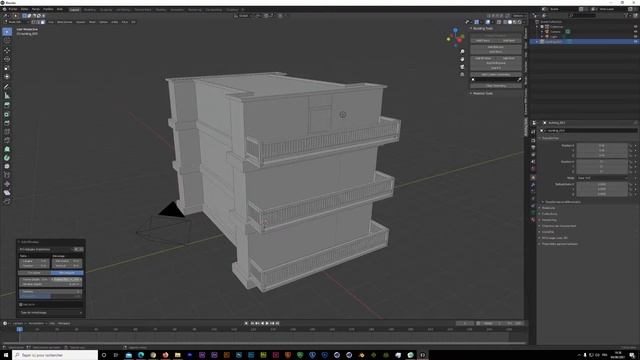This screenshot has height=360, width=640.
Task: Expand the Relations panel in Properties
Action: (x=540, y=208)
